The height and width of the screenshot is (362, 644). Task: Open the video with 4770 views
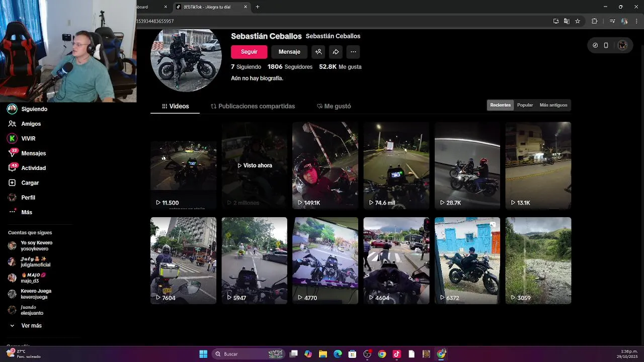(x=325, y=260)
